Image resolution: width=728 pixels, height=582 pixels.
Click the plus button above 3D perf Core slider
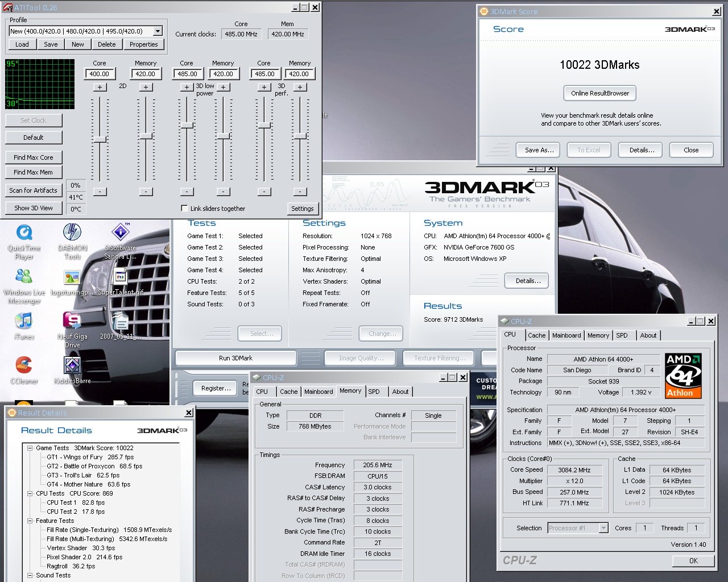point(264,87)
